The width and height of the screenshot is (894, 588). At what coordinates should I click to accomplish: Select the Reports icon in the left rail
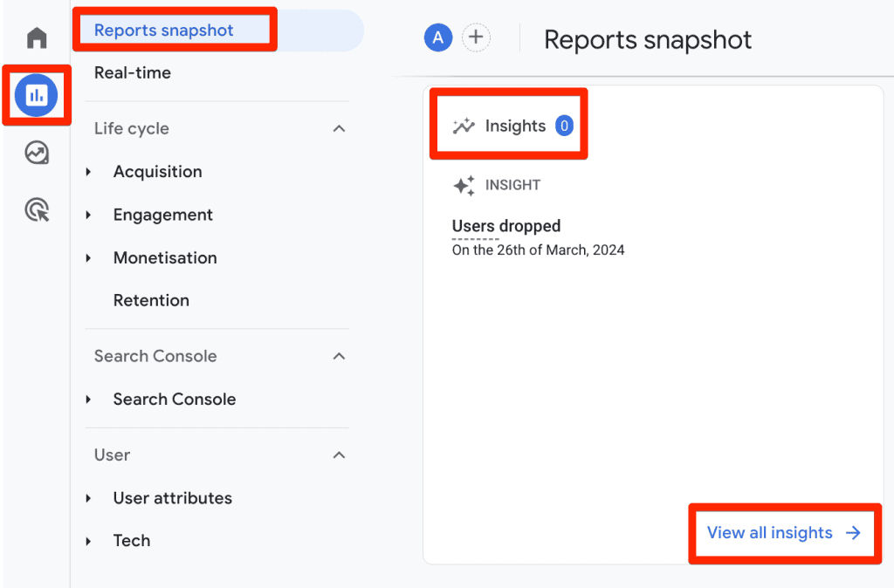pos(35,94)
